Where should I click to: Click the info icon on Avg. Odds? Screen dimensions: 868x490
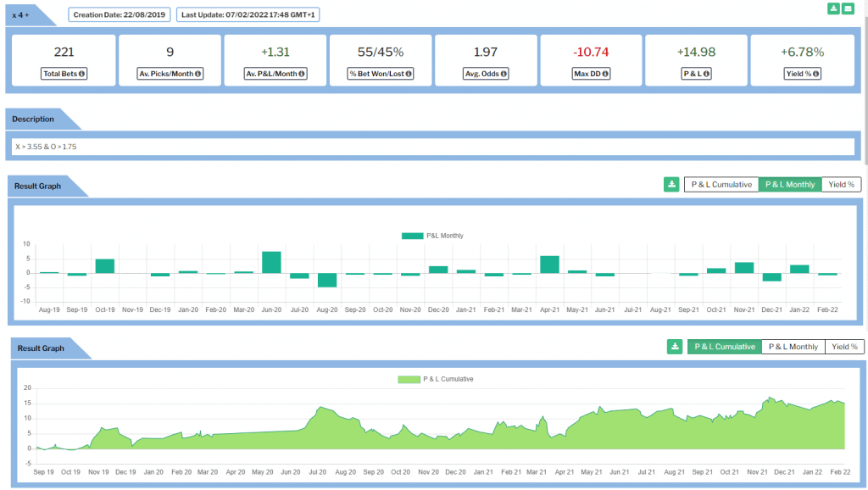[505, 74]
